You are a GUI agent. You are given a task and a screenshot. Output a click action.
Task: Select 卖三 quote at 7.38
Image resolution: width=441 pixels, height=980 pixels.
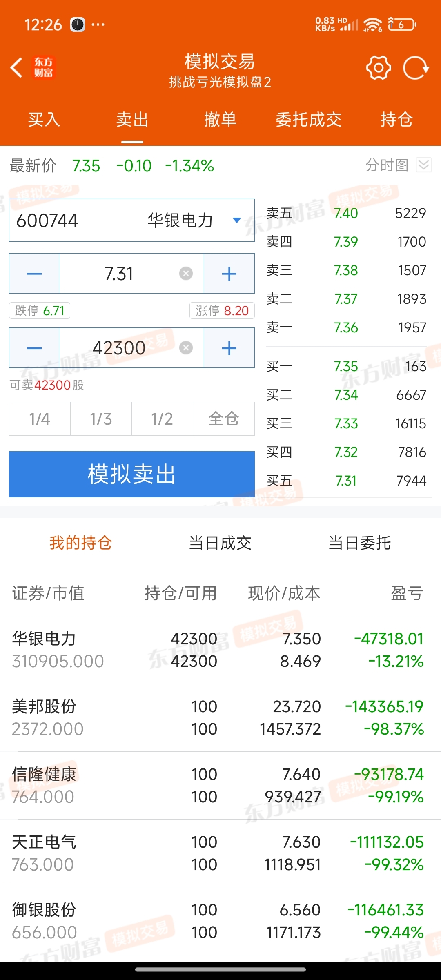pyautogui.click(x=346, y=270)
